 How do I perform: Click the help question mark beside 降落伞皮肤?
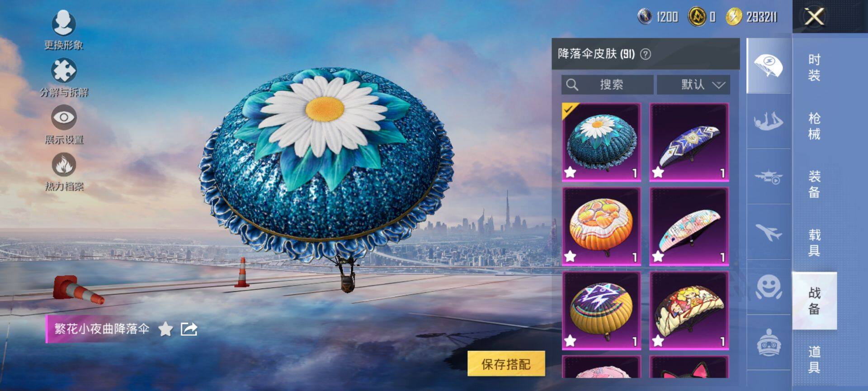point(646,54)
